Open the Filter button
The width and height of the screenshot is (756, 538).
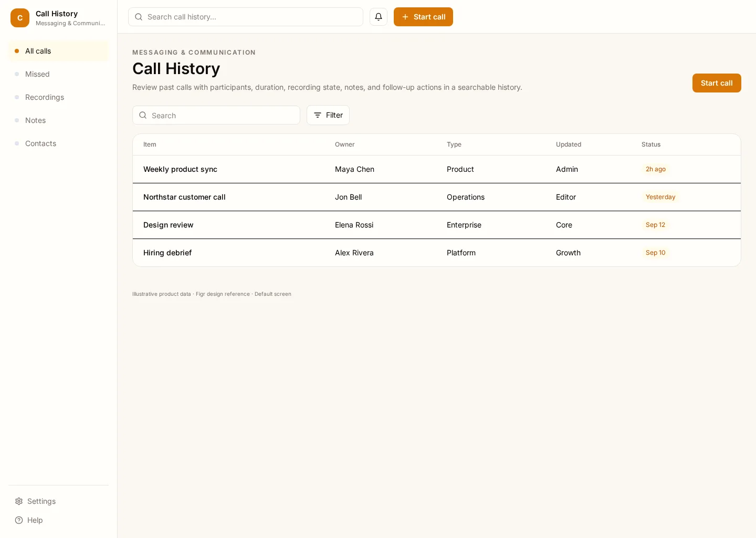(x=328, y=115)
